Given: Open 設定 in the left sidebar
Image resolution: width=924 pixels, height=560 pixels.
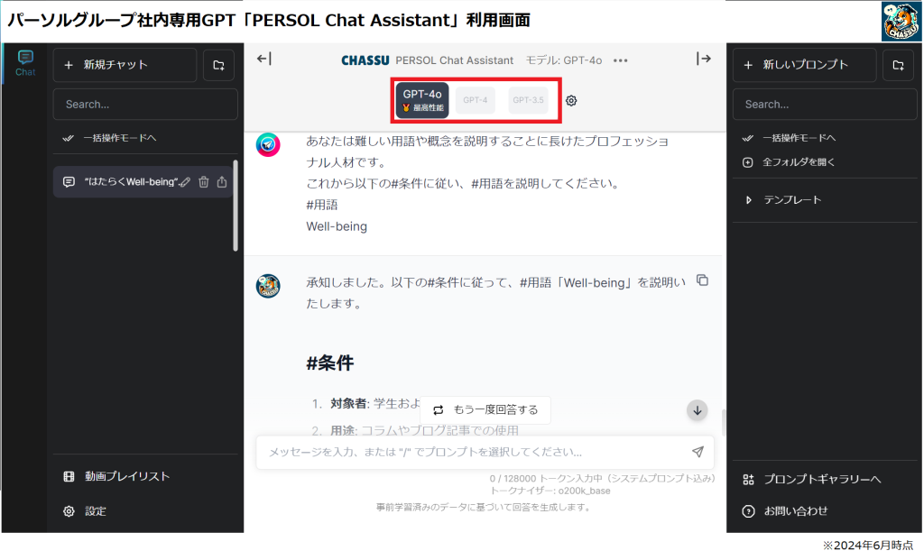Looking at the screenshot, I should tap(86, 511).
